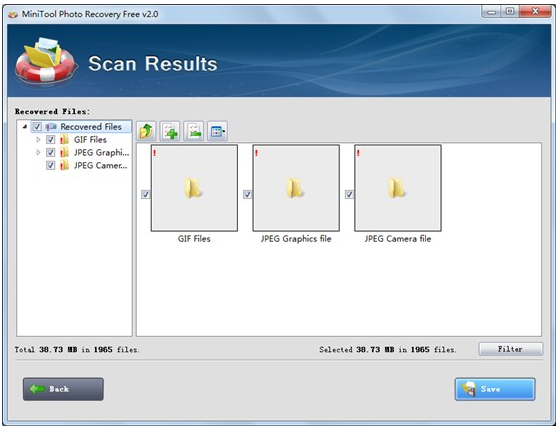Toggle checkbox beside JPEG Graphics file thumbnail
The width and height of the screenshot is (558, 429).
tap(247, 194)
